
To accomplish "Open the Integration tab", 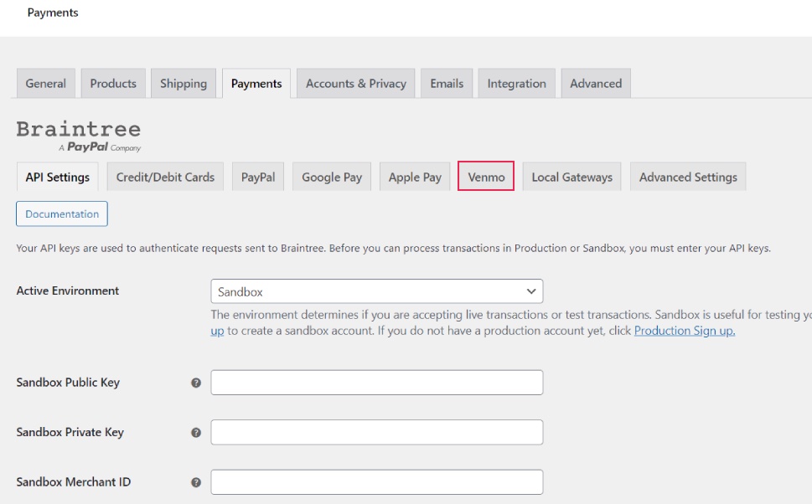I will tap(516, 84).
